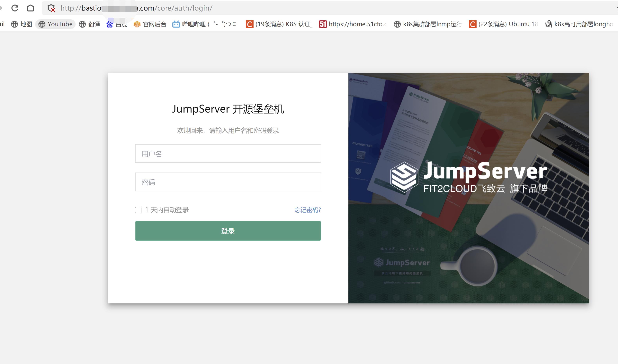
Task: Click the green 登录 button
Action: click(x=228, y=231)
